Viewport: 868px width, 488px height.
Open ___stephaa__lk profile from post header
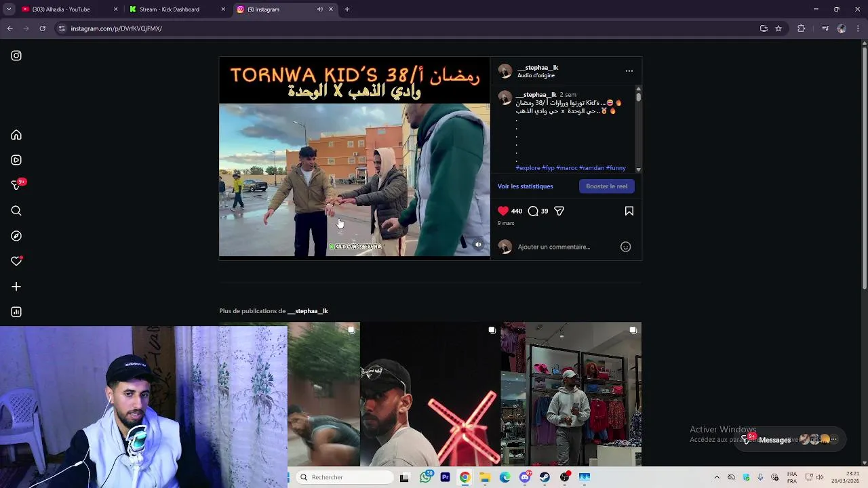(538, 68)
